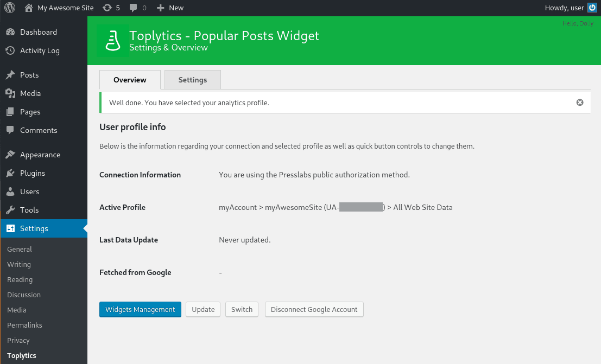Click the Activity Log clock icon

[10, 50]
